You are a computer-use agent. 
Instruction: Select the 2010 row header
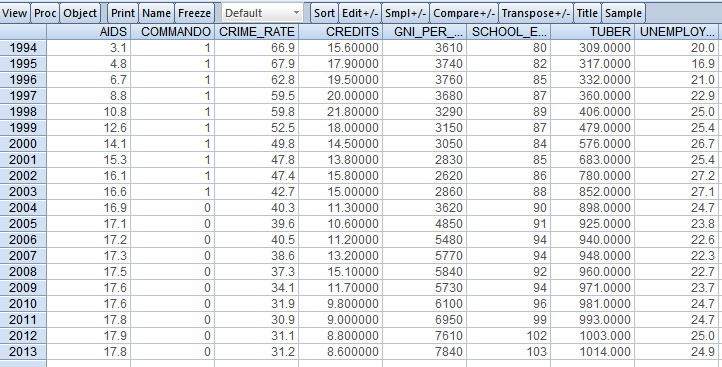pyautogui.click(x=23, y=304)
